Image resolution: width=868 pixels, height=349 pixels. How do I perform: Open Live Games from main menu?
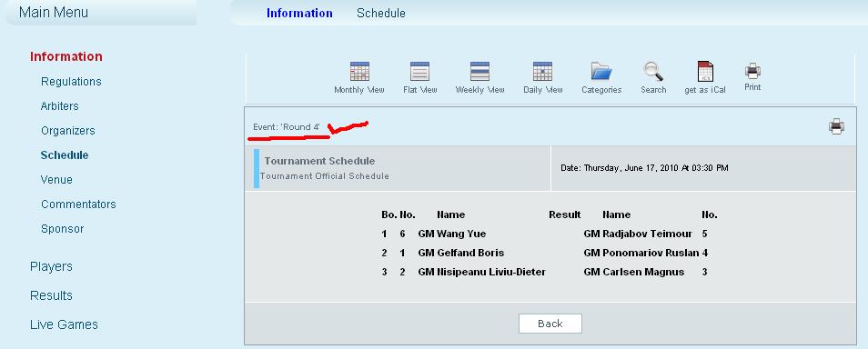click(x=64, y=324)
